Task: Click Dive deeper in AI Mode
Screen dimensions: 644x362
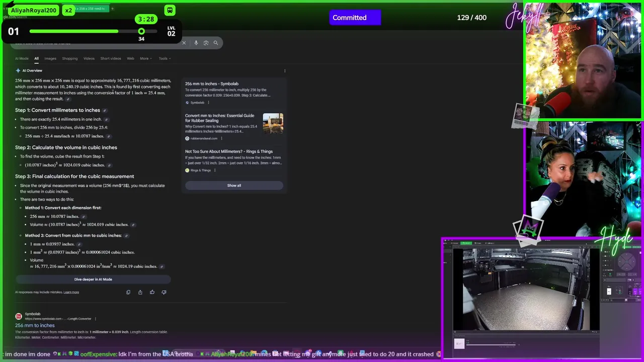Action: point(93,279)
